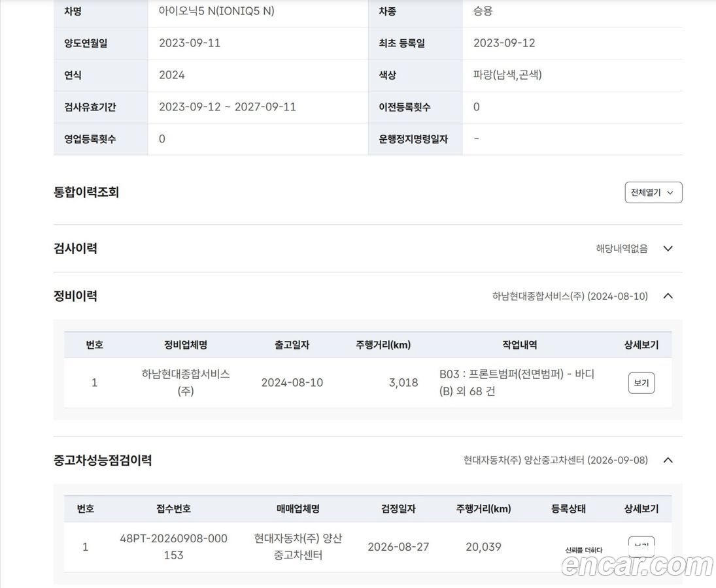Image resolution: width=716 pixels, height=588 pixels.
Task: Click the 출고일자 column header
Action: 292,345
